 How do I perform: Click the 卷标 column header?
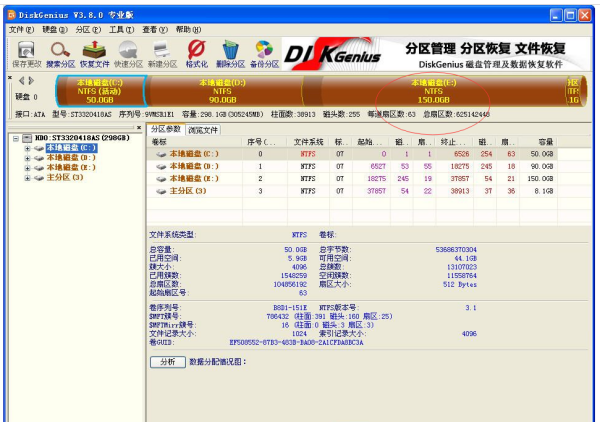[x=194, y=142]
